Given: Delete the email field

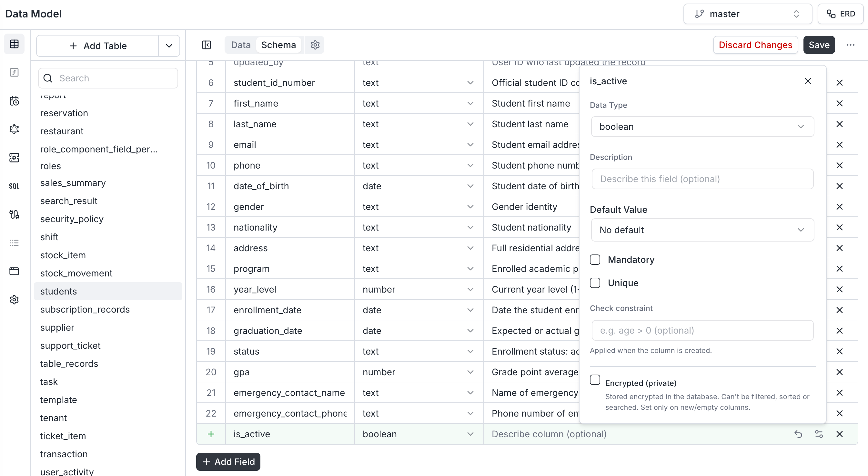Looking at the screenshot, I should coord(839,145).
